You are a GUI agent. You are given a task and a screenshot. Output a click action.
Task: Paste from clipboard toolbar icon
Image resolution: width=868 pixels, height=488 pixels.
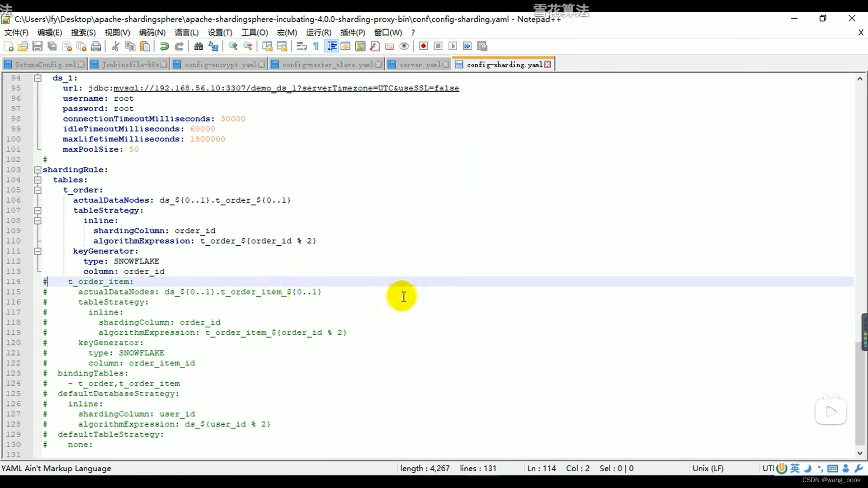tap(145, 46)
